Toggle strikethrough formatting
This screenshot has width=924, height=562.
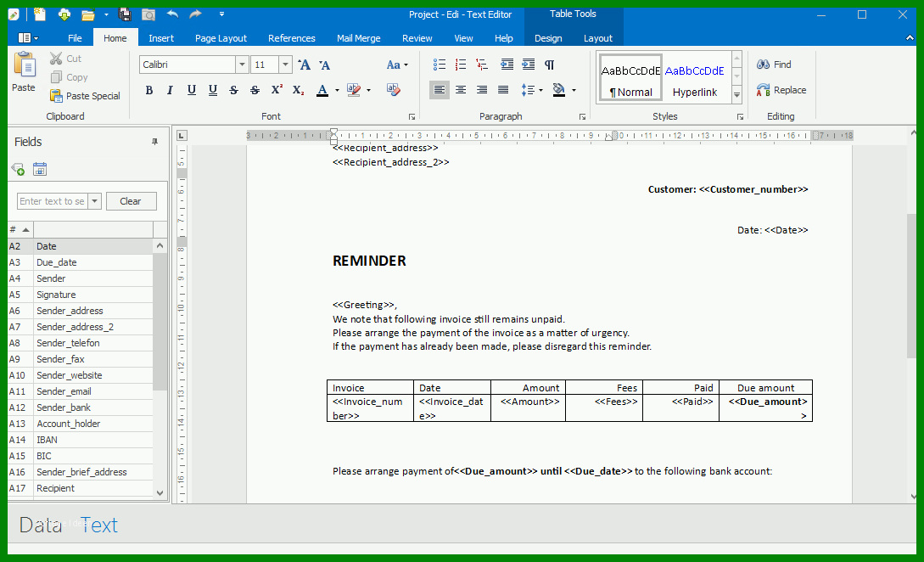pos(234,90)
